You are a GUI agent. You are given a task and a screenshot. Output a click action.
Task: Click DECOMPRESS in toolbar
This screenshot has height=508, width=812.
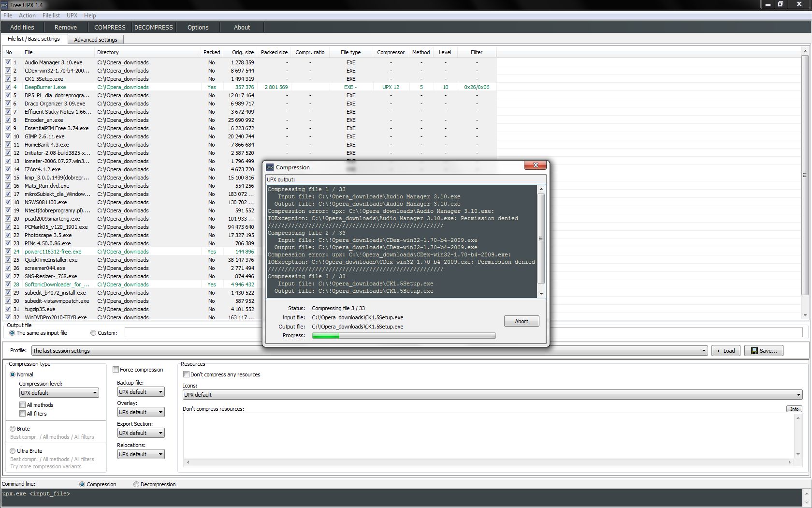[154, 28]
